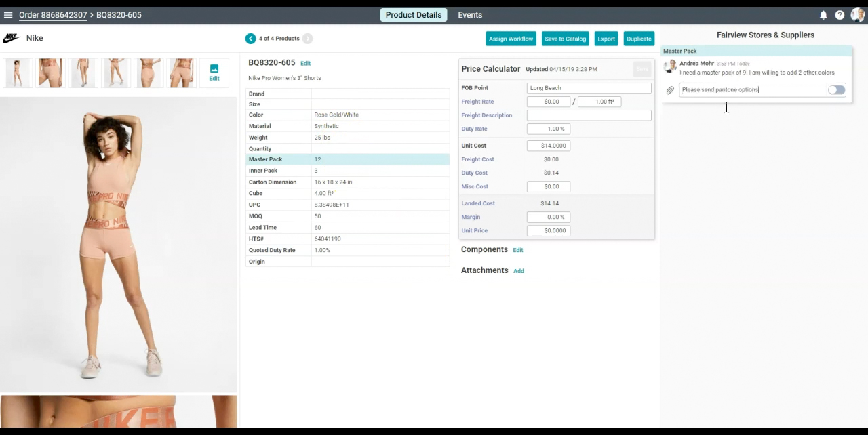Image resolution: width=868 pixels, height=435 pixels.
Task: Toggle the switch beside the message box
Action: 836,90
